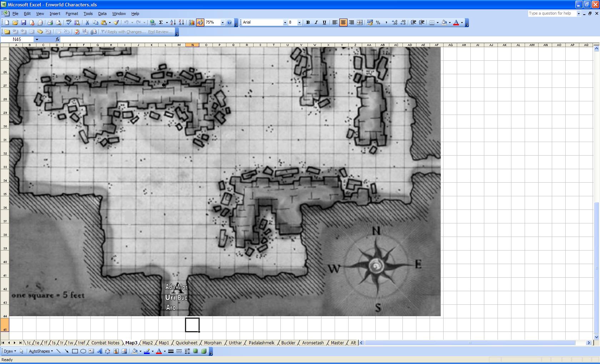Open the Data menu
600x364 pixels.
point(102,14)
